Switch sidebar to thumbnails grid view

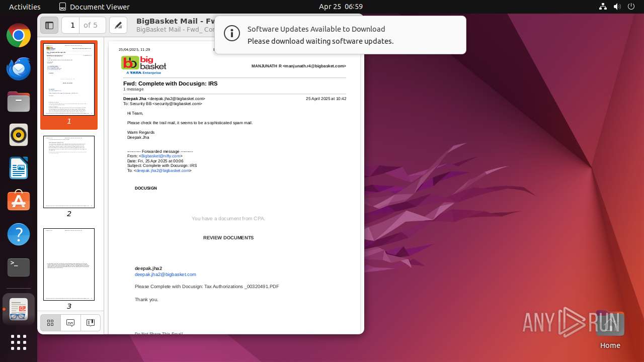(50, 323)
